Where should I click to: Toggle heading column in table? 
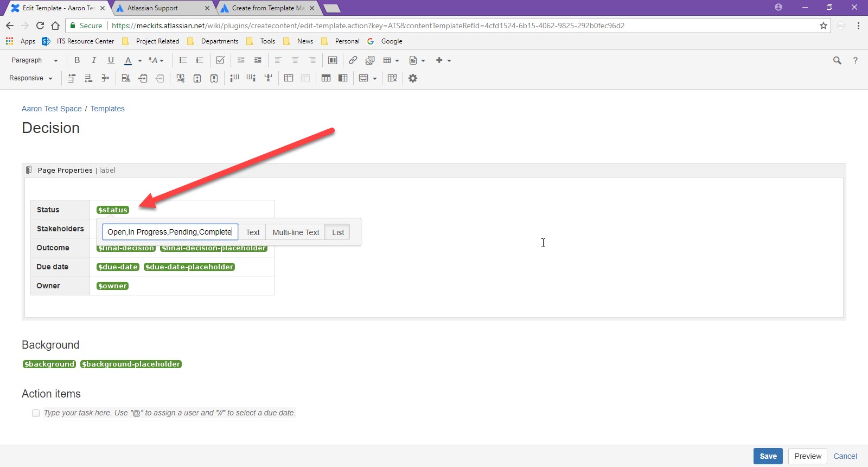pyautogui.click(x=343, y=78)
